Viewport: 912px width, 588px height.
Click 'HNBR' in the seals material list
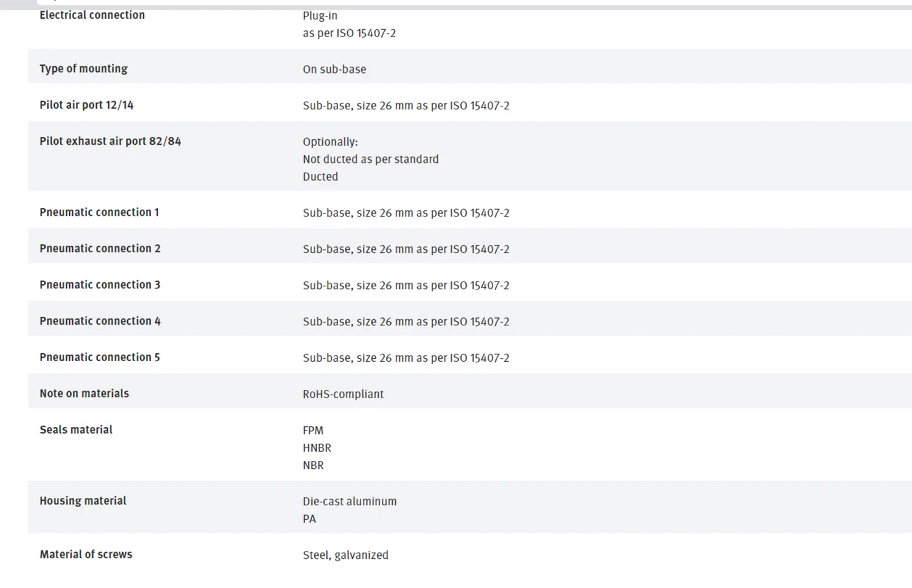pos(317,448)
